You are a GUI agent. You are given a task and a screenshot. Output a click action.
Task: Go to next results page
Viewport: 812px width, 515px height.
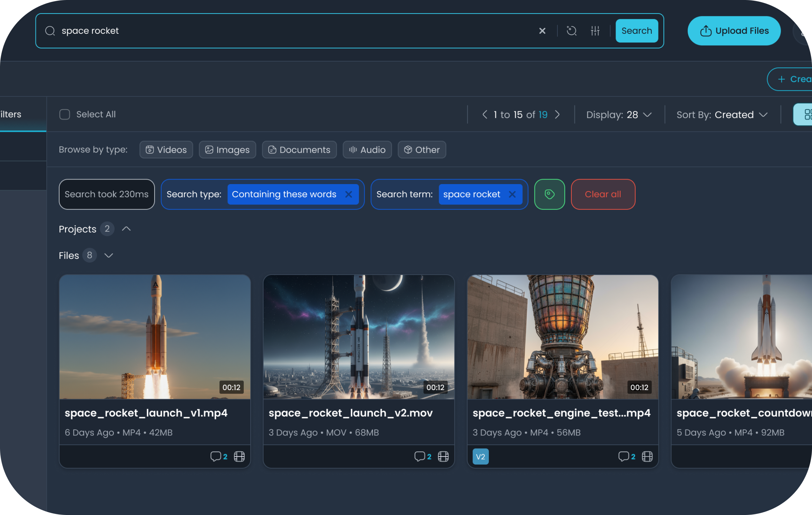[x=557, y=114]
